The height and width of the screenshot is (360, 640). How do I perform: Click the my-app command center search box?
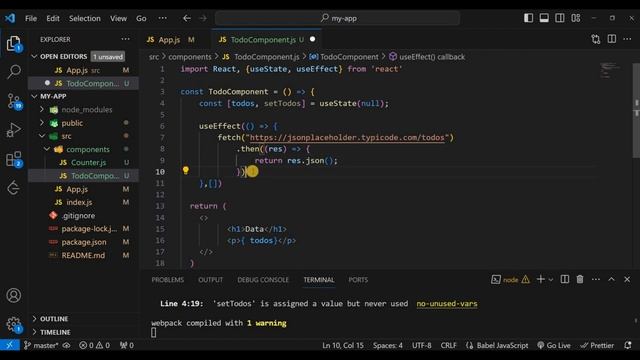point(338,18)
